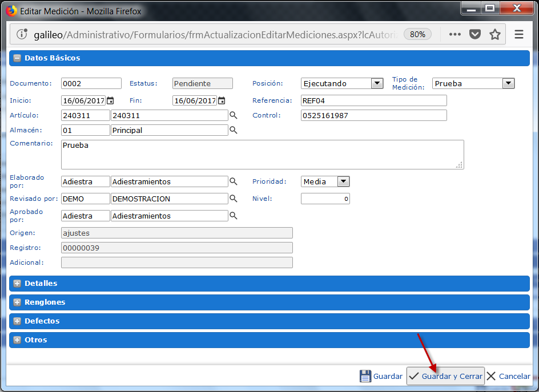Search for the Elaborado por user
This screenshot has width=539, height=392.
click(233, 181)
